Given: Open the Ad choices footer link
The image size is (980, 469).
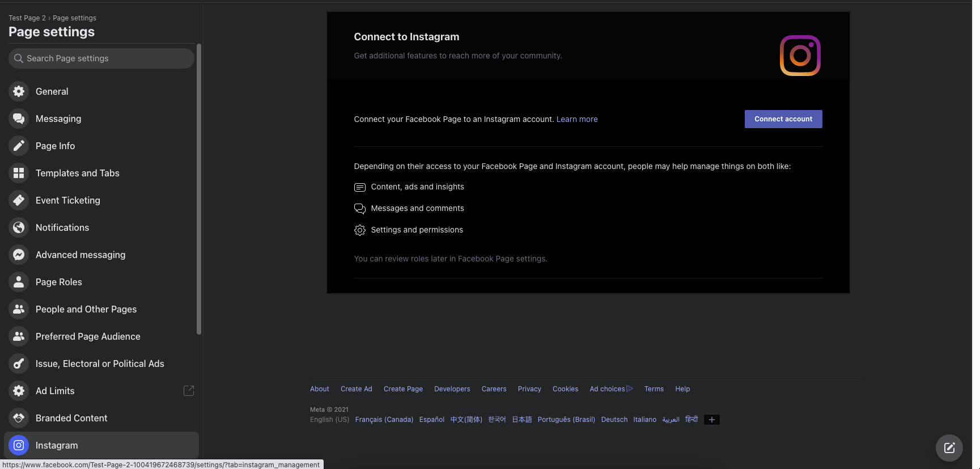Looking at the screenshot, I should click(x=611, y=389).
